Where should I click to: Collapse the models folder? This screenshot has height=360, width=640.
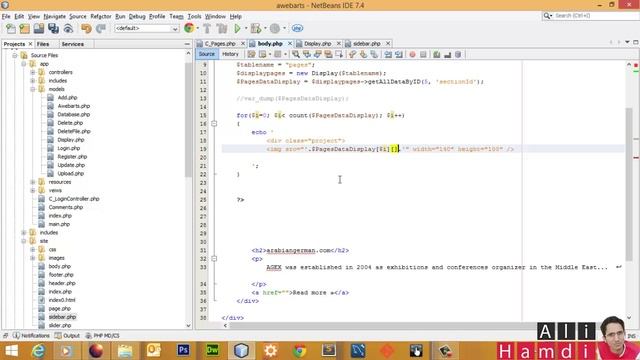[33, 89]
